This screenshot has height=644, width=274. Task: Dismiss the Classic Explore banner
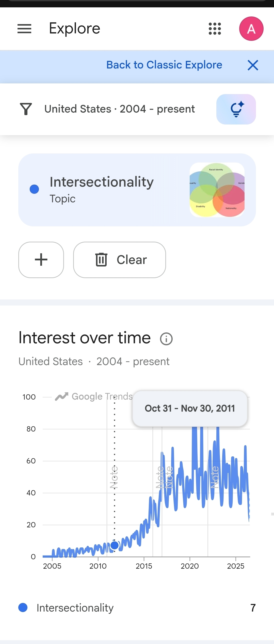[x=253, y=65]
